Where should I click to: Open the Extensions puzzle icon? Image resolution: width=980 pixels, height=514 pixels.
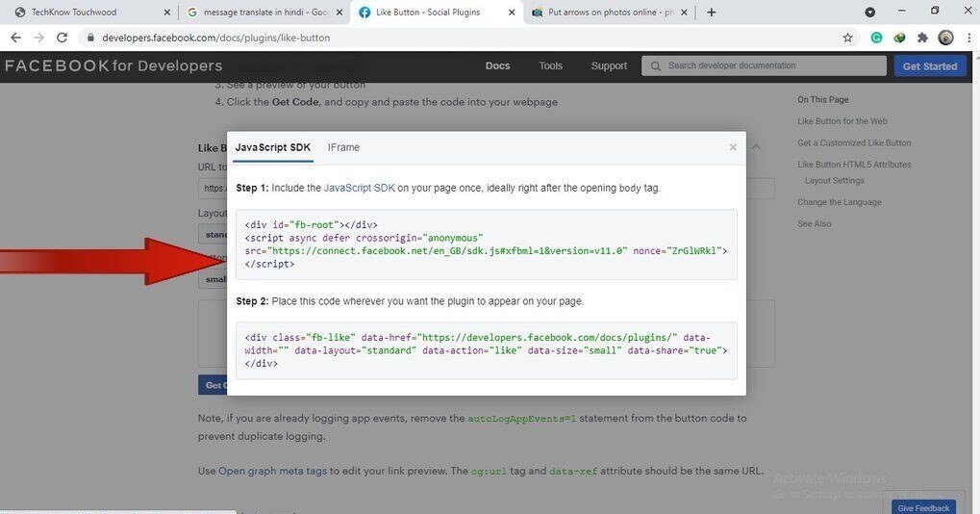[922, 38]
